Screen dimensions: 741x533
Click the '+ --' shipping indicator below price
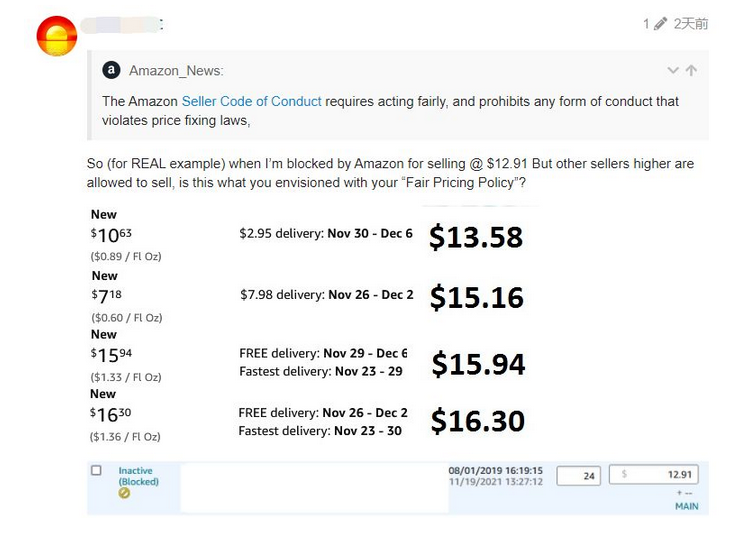[684, 493]
